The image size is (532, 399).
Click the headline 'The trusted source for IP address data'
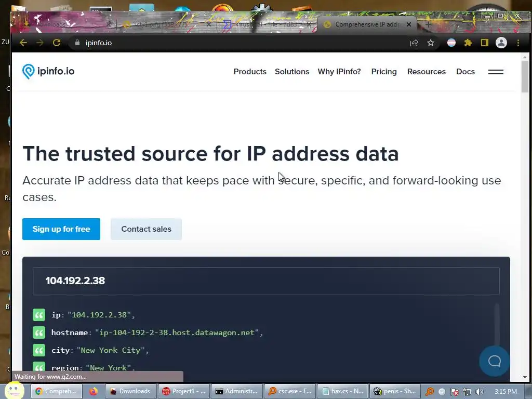pos(210,154)
